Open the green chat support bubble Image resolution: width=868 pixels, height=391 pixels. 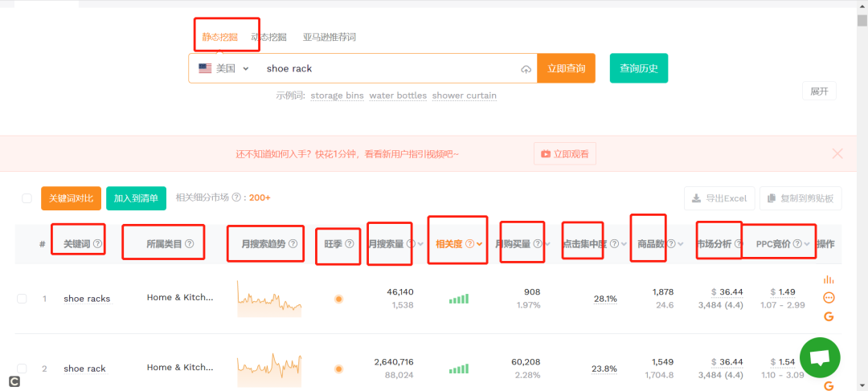click(x=820, y=358)
